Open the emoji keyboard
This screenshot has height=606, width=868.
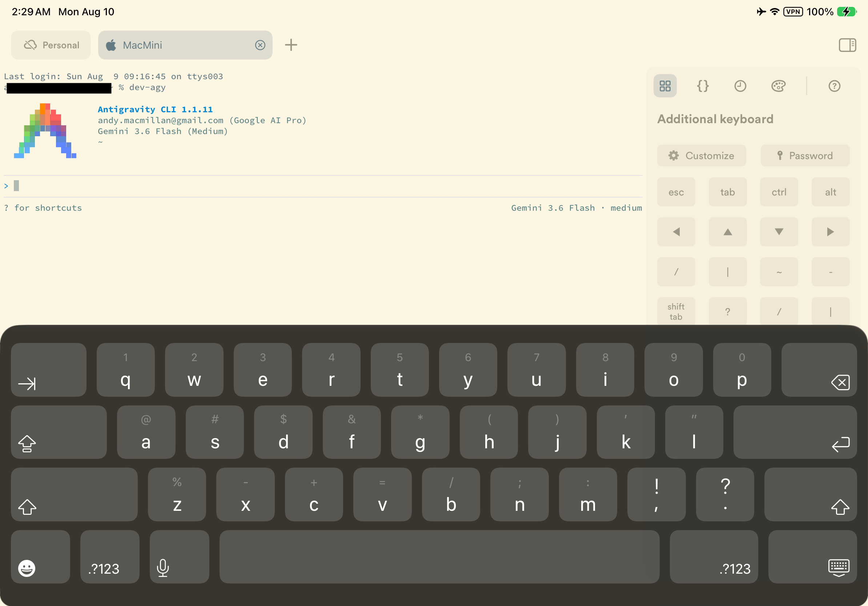click(40, 557)
